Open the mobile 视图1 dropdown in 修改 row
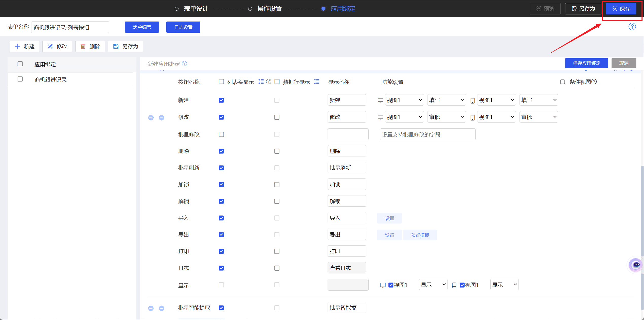This screenshot has height=320, width=644. pyautogui.click(x=496, y=117)
